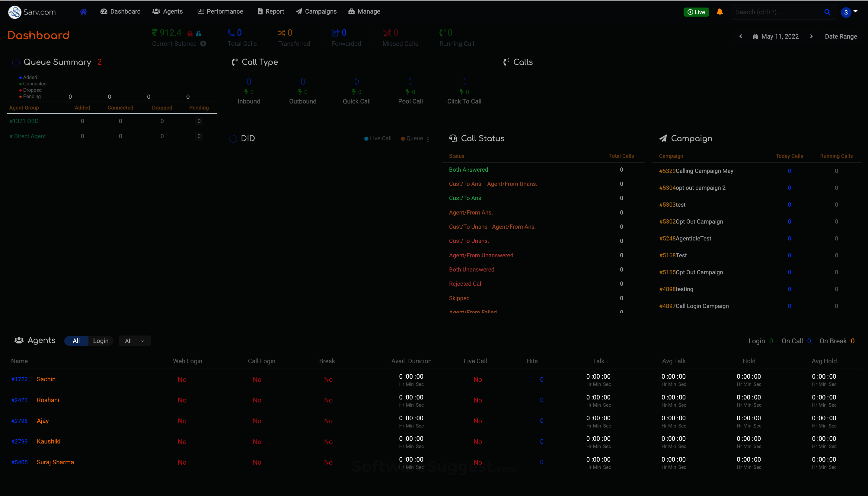Toggle the Queue legend in DID
Viewport: 868px width, 496px height.
[x=412, y=138]
